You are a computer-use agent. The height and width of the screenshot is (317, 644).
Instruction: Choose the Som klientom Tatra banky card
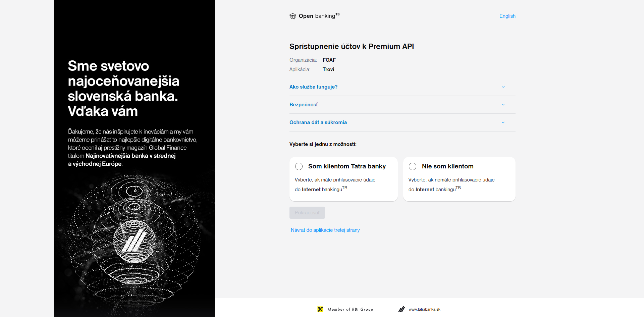click(x=343, y=179)
